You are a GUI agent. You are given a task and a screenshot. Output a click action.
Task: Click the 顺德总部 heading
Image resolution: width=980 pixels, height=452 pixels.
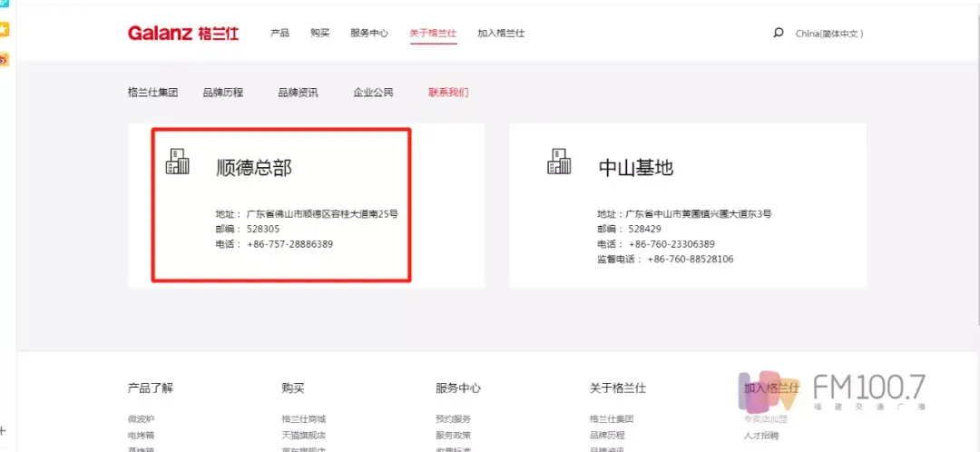pos(254,168)
